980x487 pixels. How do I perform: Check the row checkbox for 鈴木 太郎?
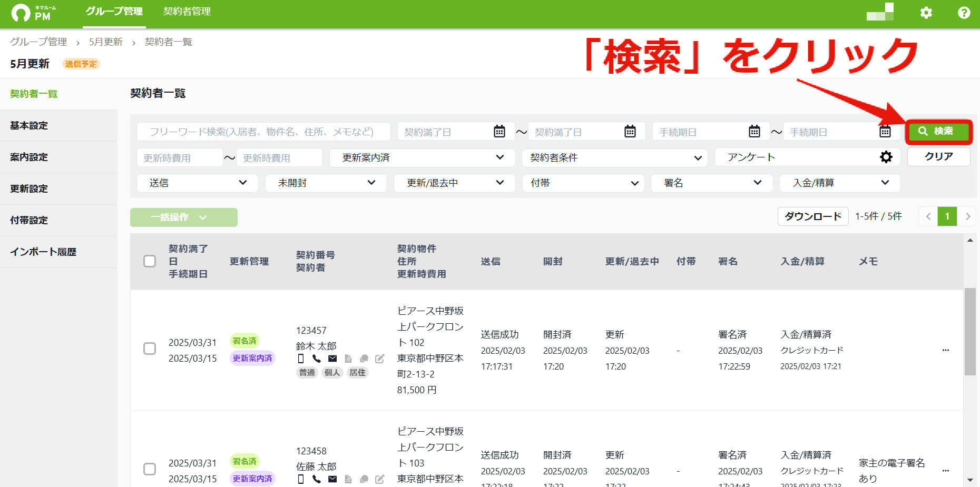(x=150, y=349)
